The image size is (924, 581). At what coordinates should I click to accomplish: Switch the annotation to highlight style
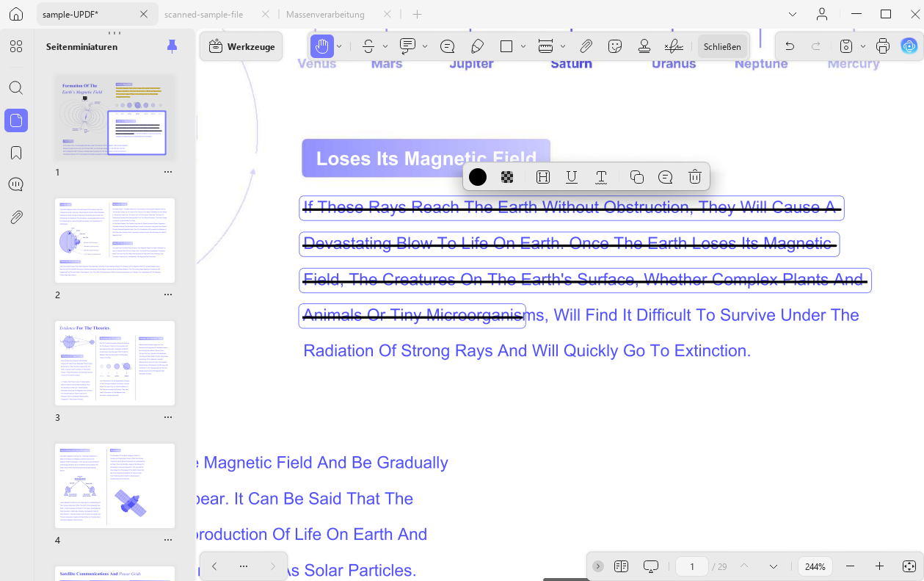tap(543, 177)
